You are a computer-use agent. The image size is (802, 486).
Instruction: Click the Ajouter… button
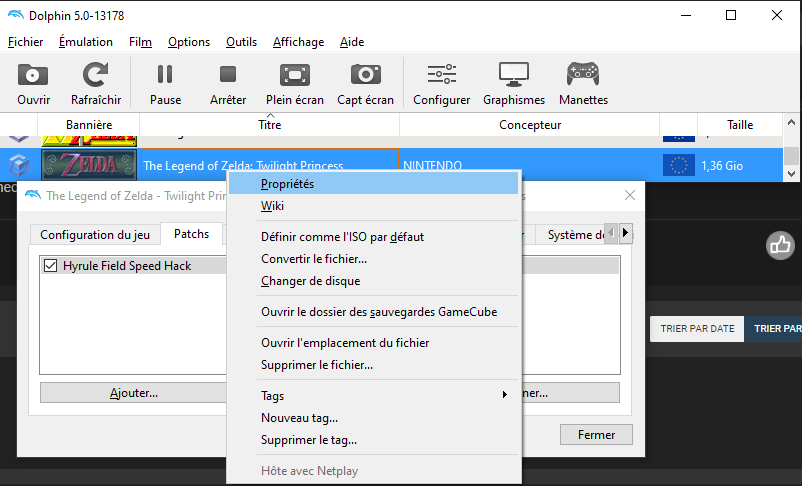(133, 393)
